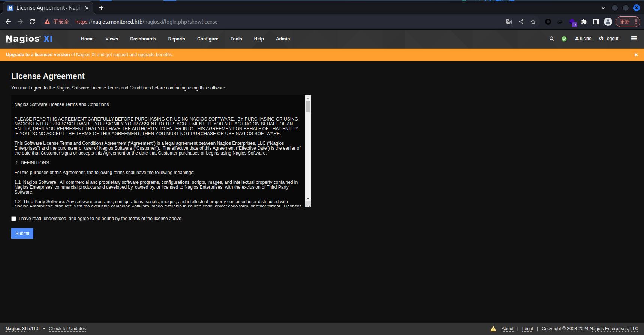
Task: Click the Logout link
Action: click(x=609, y=39)
